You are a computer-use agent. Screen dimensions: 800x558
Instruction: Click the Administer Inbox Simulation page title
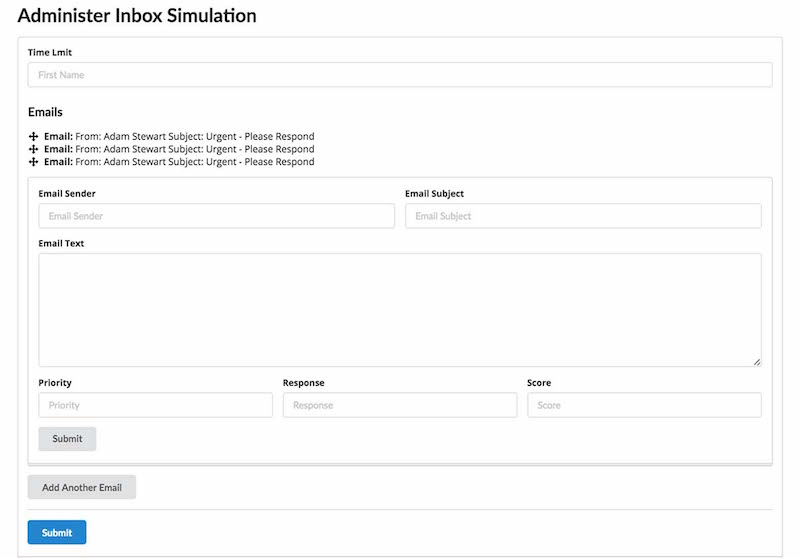tap(137, 16)
